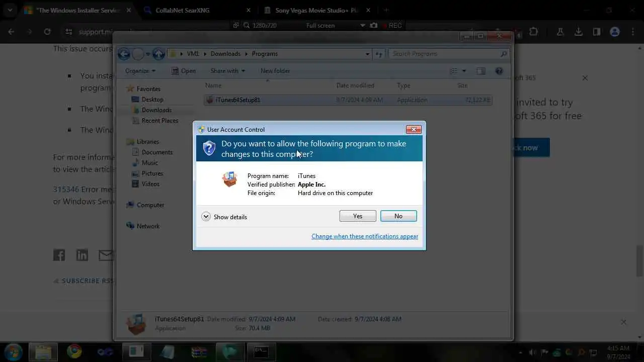Click the change view icon in Explorer
The width and height of the screenshot is (644, 362).
pyautogui.click(x=454, y=71)
